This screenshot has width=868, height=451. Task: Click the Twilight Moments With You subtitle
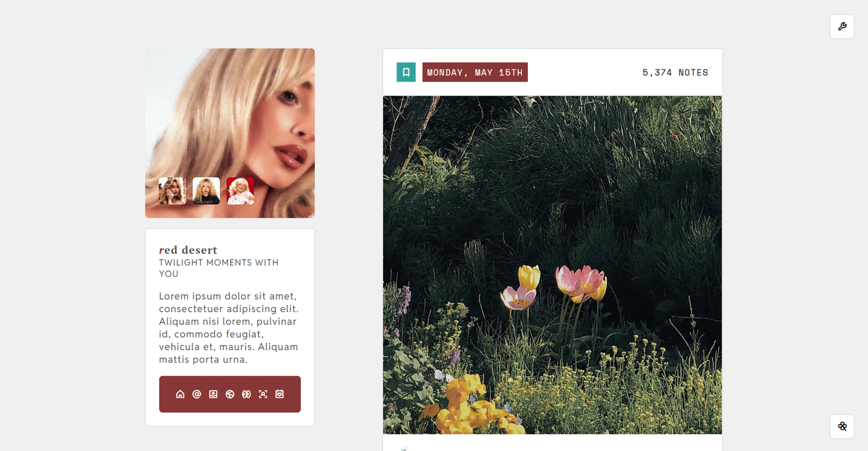(219, 268)
